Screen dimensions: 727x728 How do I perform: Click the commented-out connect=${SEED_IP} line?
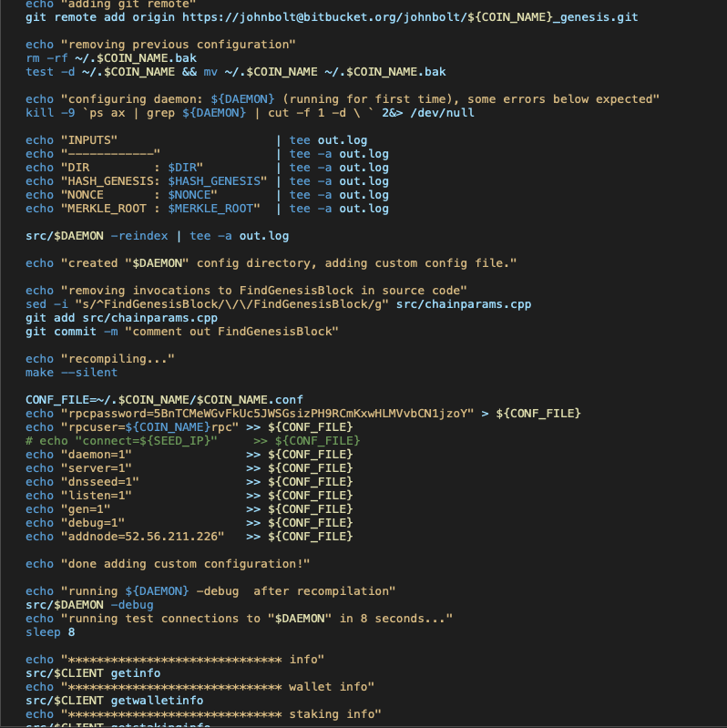(193, 441)
